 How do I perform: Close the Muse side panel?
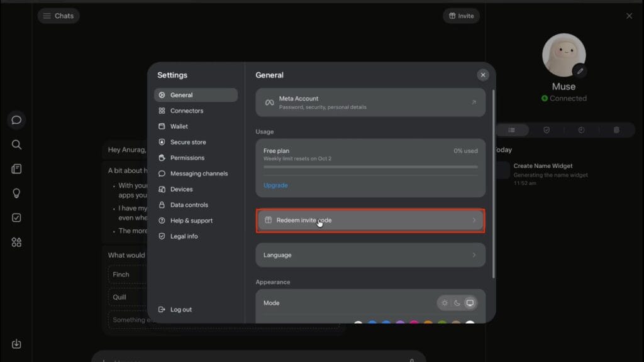click(629, 16)
